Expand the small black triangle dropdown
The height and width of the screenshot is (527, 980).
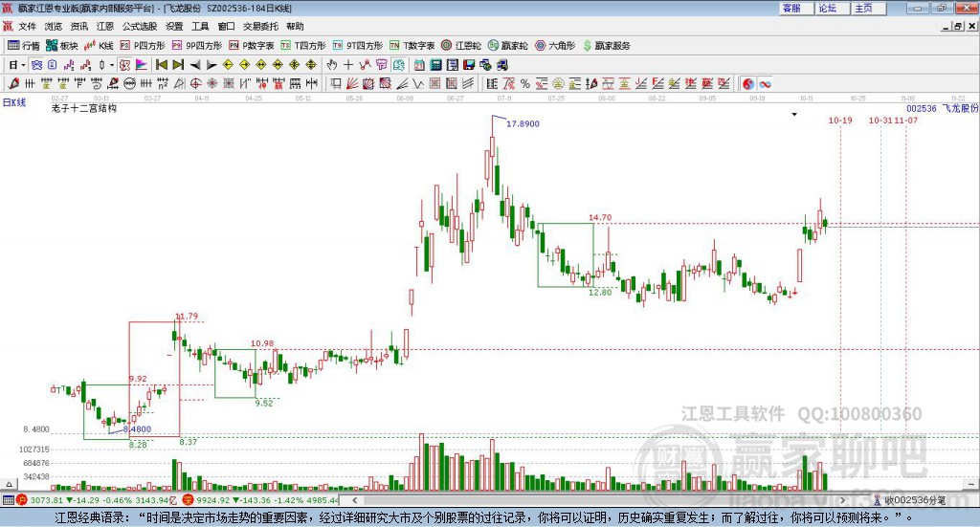[x=794, y=114]
